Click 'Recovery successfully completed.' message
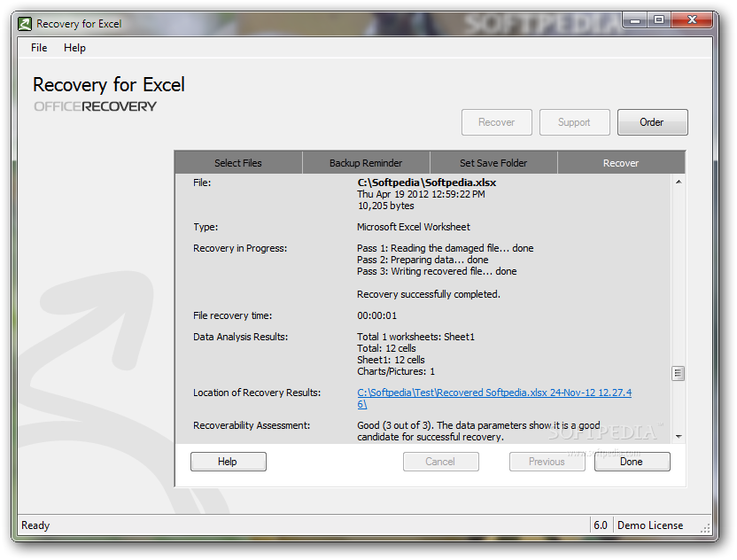 click(x=428, y=294)
